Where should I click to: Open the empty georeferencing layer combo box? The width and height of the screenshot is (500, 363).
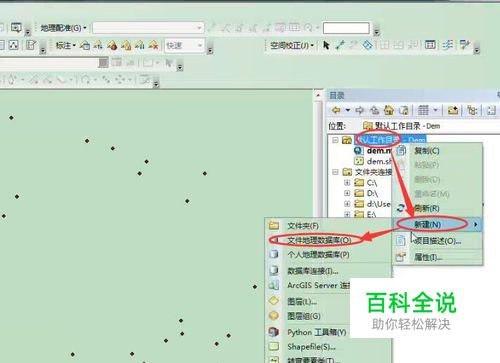(148, 28)
